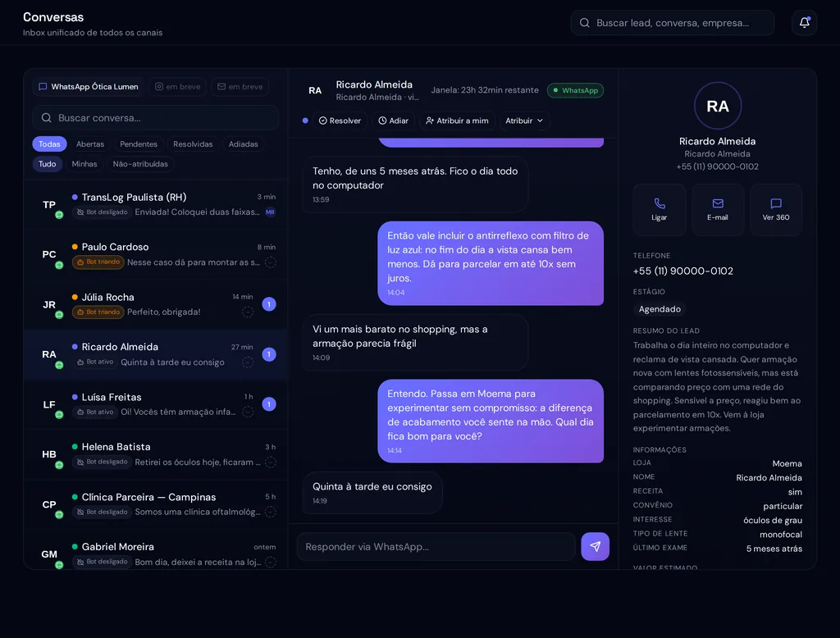
Task: Select the Todas filter
Action: [49, 144]
